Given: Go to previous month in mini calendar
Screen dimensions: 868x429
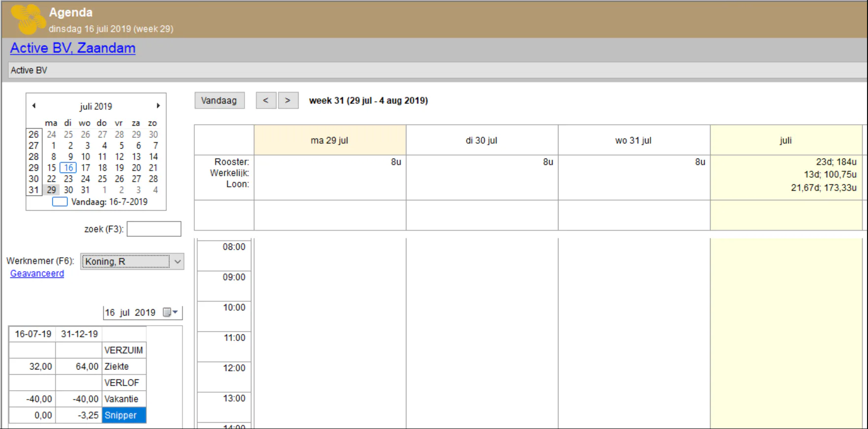Looking at the screenshot, I should tap(34, 106).
